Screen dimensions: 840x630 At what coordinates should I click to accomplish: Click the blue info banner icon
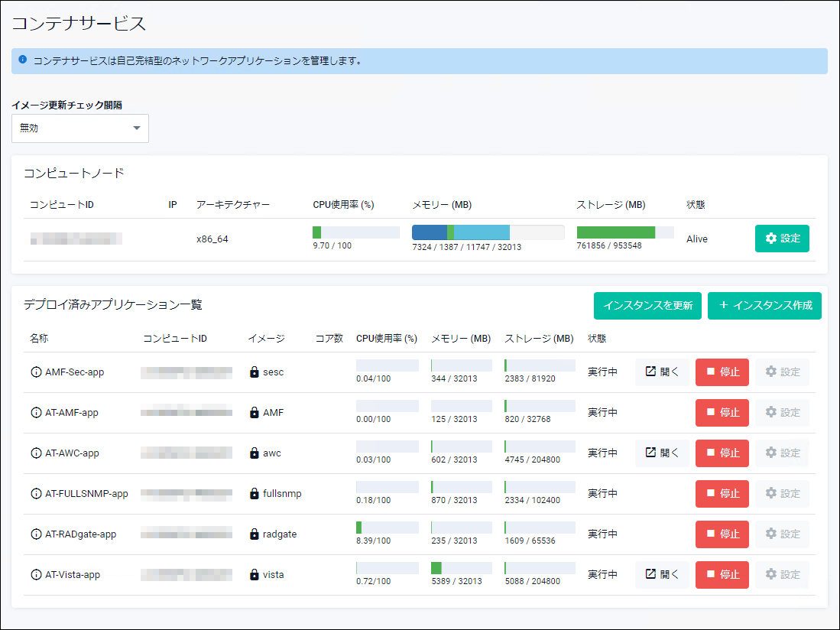click(x=23, y=60)
